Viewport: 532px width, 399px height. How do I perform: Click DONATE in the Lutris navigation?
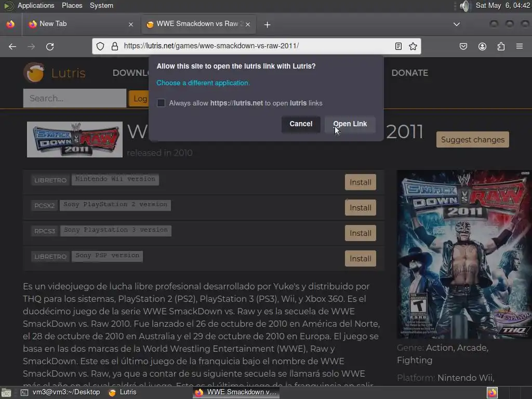pos(410,73)
